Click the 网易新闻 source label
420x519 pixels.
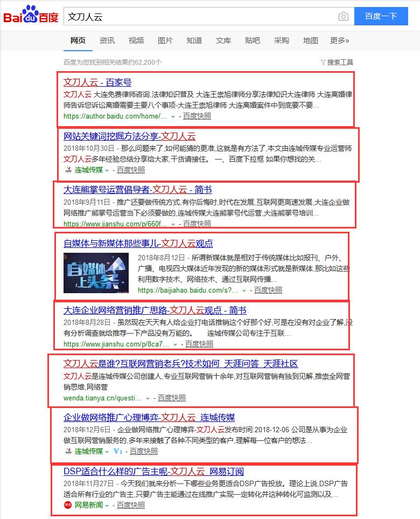[x=89, y=505]
